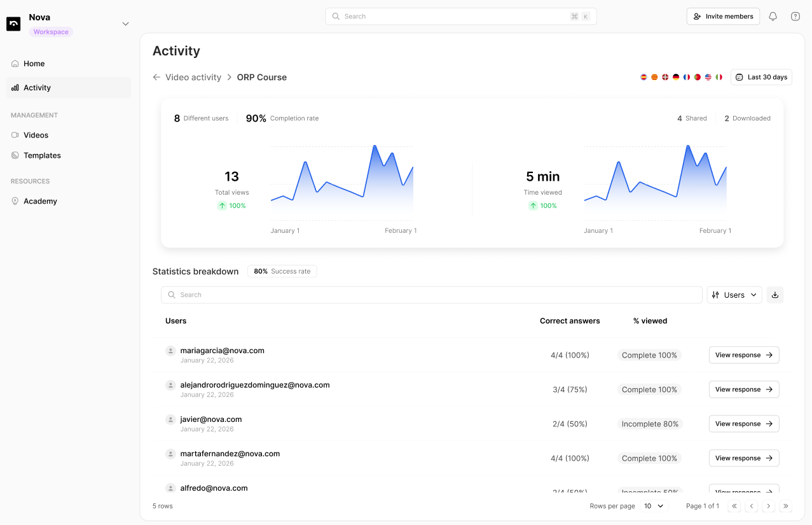
Task: Click avatar icon next to alejandrorodriguezdominguez@nova.com
Action: (x=170, y=385)
